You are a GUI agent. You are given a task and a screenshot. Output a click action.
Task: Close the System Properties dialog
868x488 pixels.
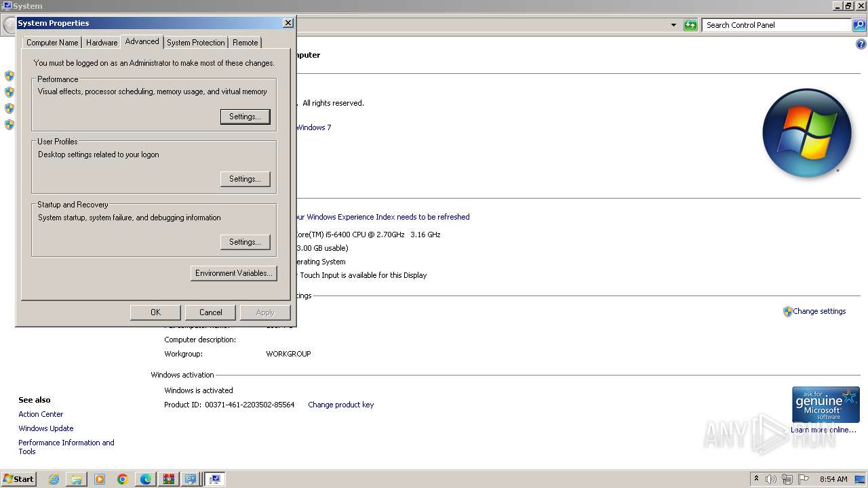coord(288,22)
